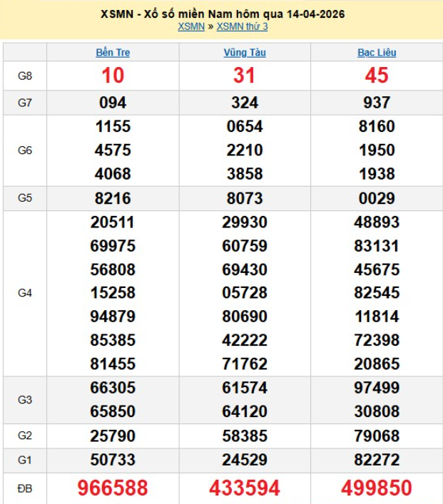Viewport: 443px width, 504px height.
Task: Select G1 result 50733
Action: (x=113, y=459)
